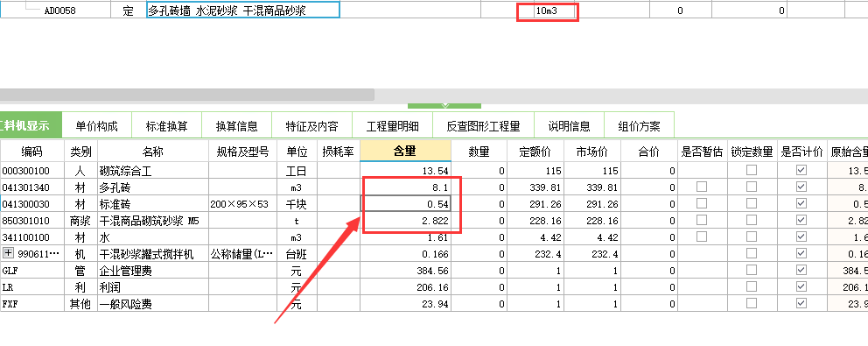Viewport: 868px width, 346px height.
Task: Uncheck 是否计价 for the 干混砂浆罐式搅拌机 row
Action: [801, 254]
